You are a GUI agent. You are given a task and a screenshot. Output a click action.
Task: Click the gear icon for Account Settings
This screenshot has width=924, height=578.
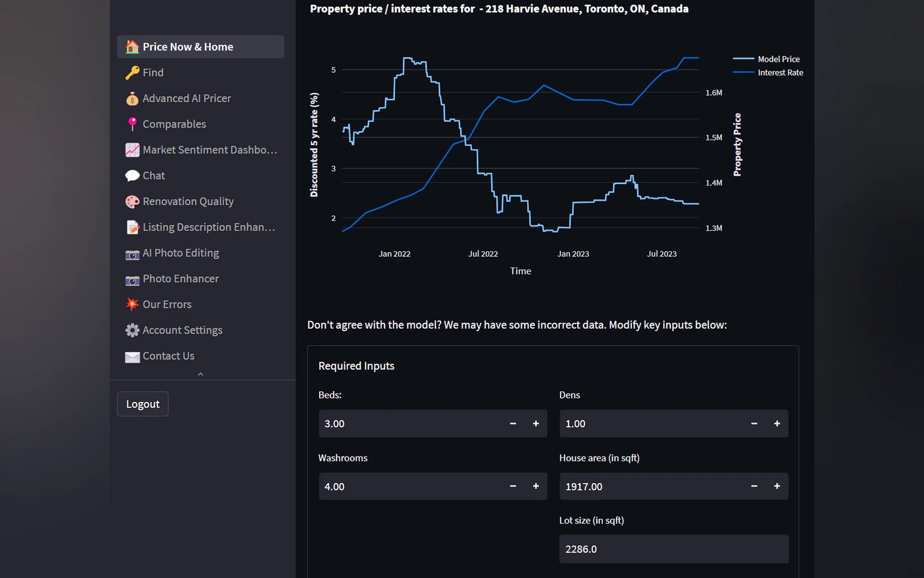[132, 330]
